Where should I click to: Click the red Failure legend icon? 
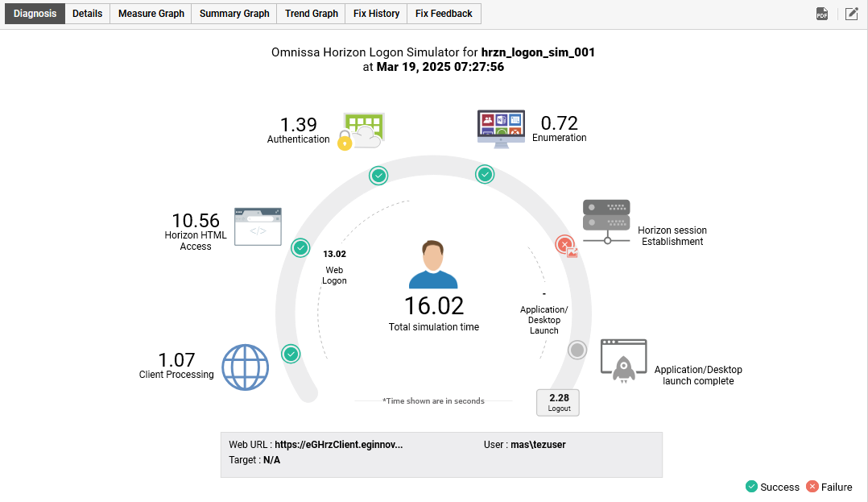pos(812,487)
